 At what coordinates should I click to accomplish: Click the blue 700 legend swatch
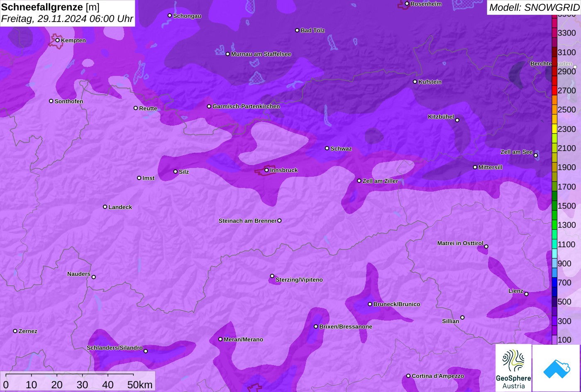click(x=554, y=282)
